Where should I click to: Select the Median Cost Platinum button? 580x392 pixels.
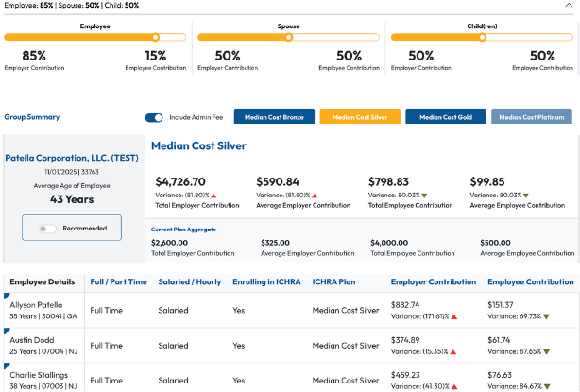pyautogui.click(x=531, y=118)
